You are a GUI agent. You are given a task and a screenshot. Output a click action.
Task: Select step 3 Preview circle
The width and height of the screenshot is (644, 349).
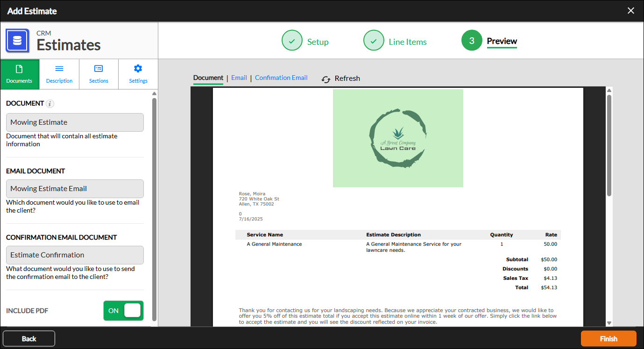click(472, 41)
